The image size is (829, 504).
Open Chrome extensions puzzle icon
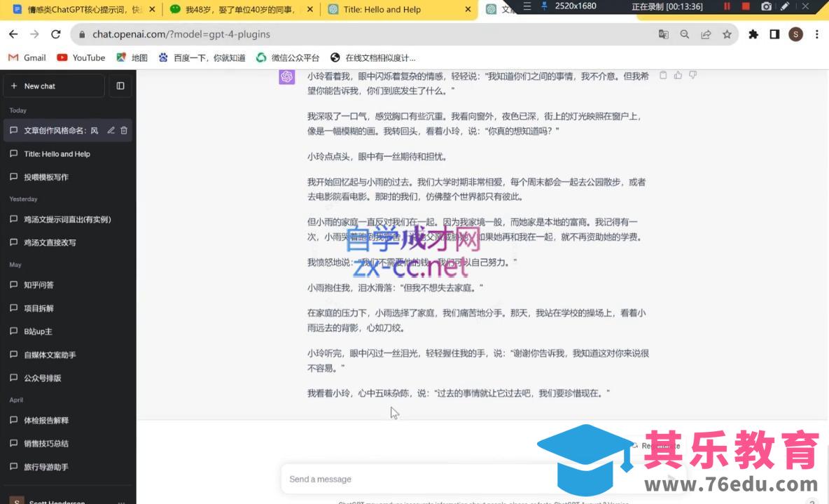point(753,34)
